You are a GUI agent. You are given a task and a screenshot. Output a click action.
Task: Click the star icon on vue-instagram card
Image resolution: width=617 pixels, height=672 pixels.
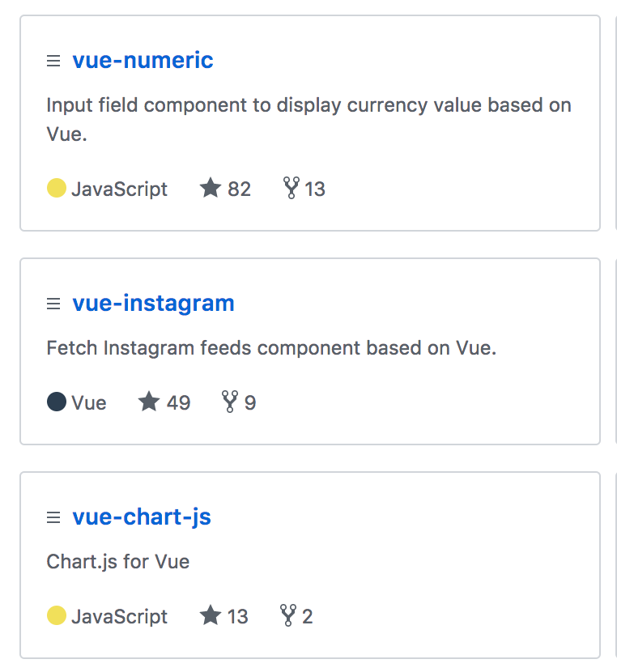click(x=149, y=401)
